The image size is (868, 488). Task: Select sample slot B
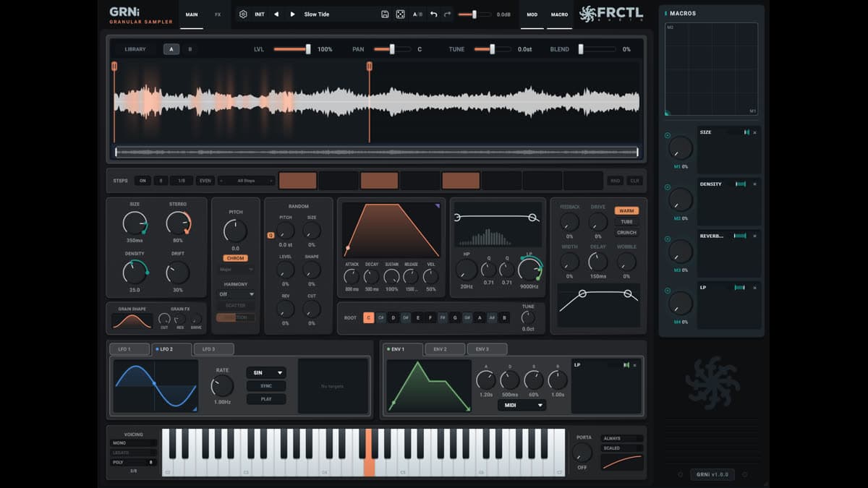pyautogui.click(x=190, y=49)
